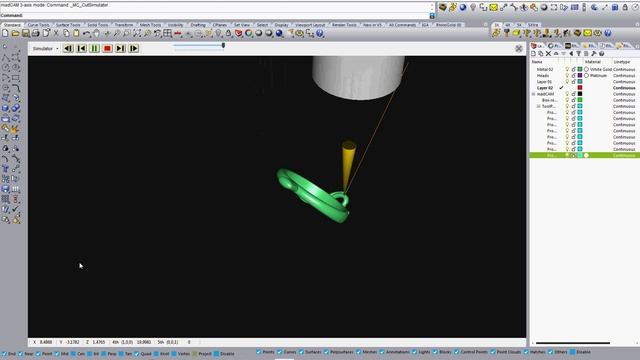Screen dimensions: 640x360
Task: Click the Move layer up arrow icon
Action: click(x=556, y=53)
